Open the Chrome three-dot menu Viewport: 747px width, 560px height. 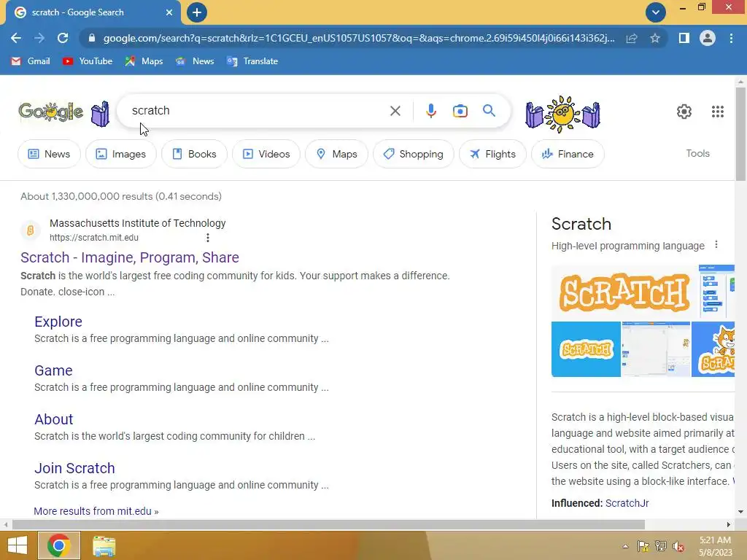(731, 38)
